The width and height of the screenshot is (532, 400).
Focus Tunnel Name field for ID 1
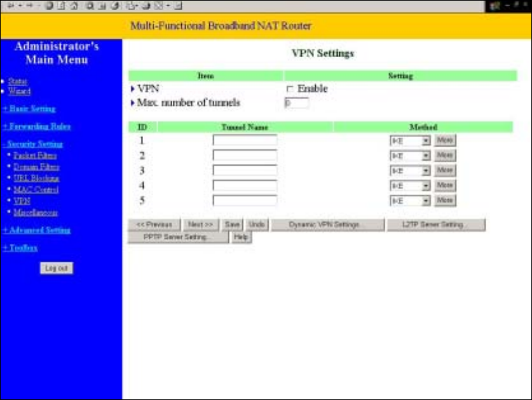tap(245, 140)
